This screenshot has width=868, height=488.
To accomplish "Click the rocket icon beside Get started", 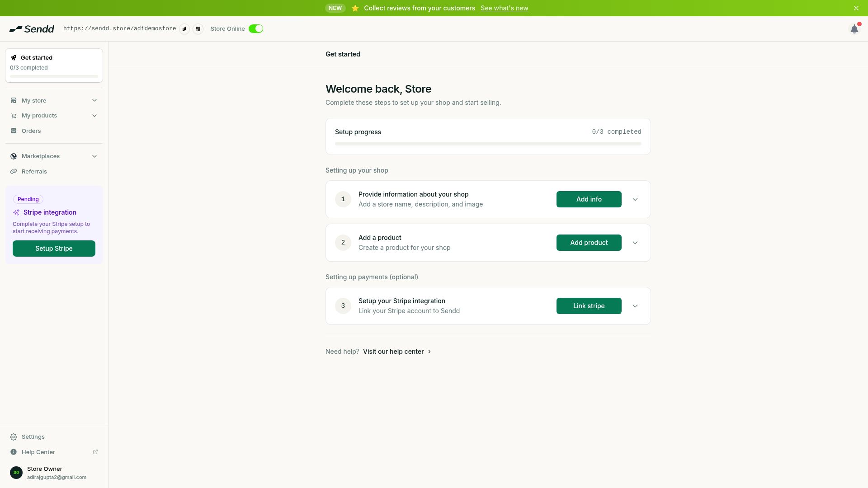I will pyautogui.click(x=14, y=58).
